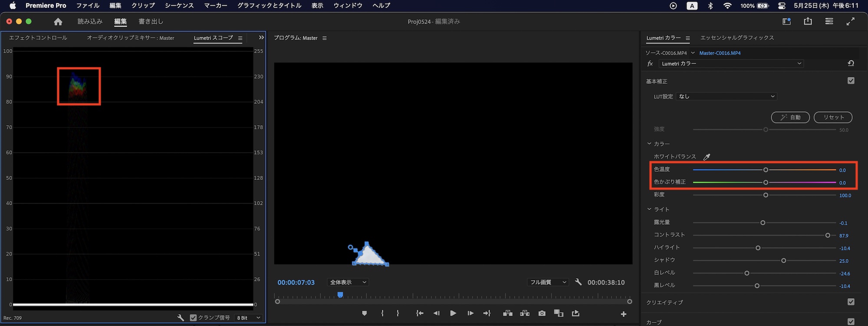The height and width of the screenshot is (326, 868).
Task: Toggle the クリエイティブ section checkbox
Action: [x=851, y=302]
